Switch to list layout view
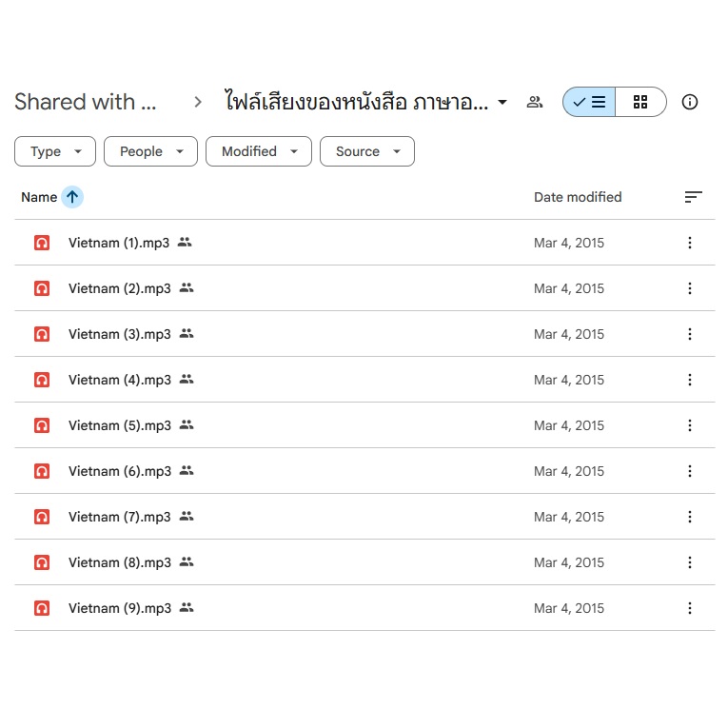 590,102
